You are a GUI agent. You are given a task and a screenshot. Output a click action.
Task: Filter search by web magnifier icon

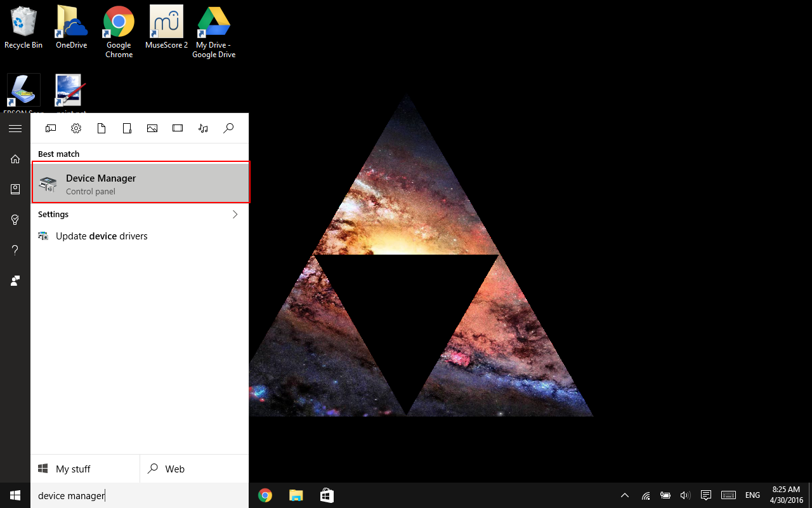point(228,128)
